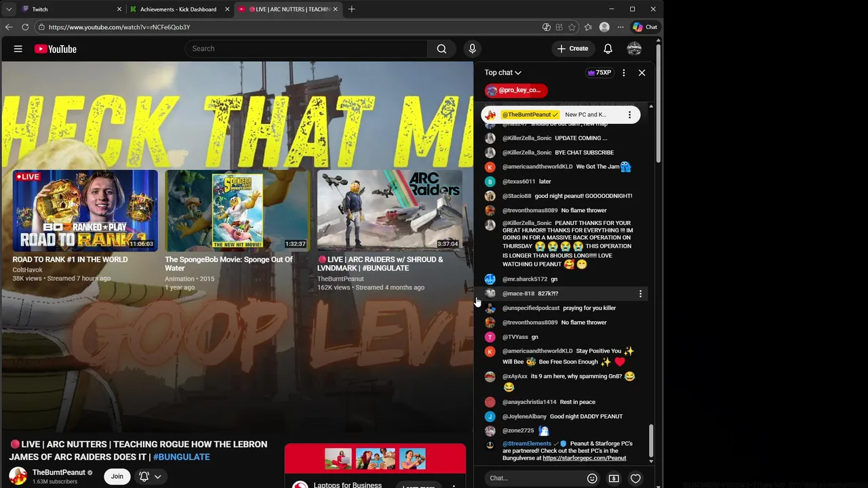Open the chat emoji picker
The width and height of the screenshot is (868, 488).
592,479
